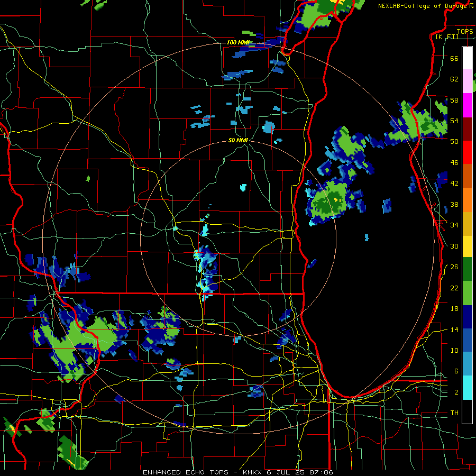Click the '58' value on the legend scale
This screenshot has height=476, width=476.
click(x=454, y=100)
